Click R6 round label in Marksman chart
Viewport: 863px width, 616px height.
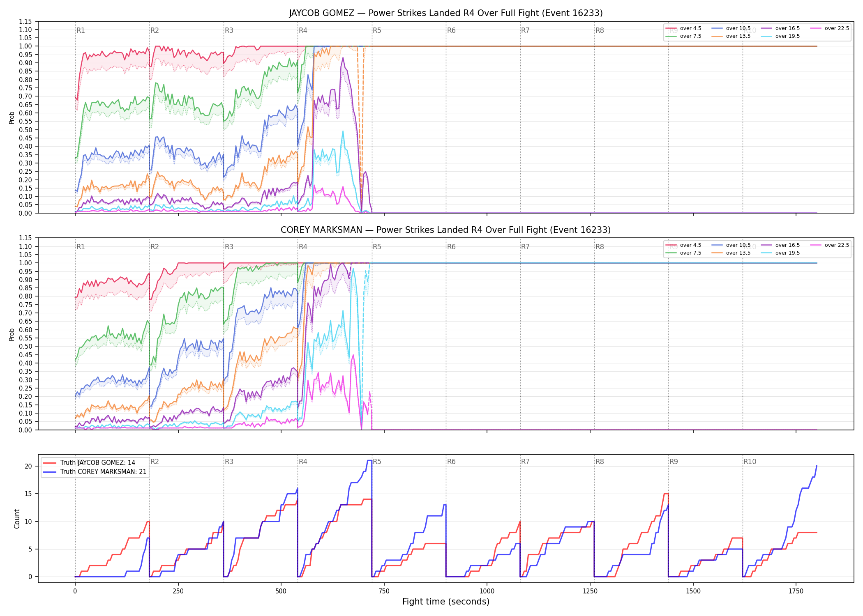click(x=451, y=247)
